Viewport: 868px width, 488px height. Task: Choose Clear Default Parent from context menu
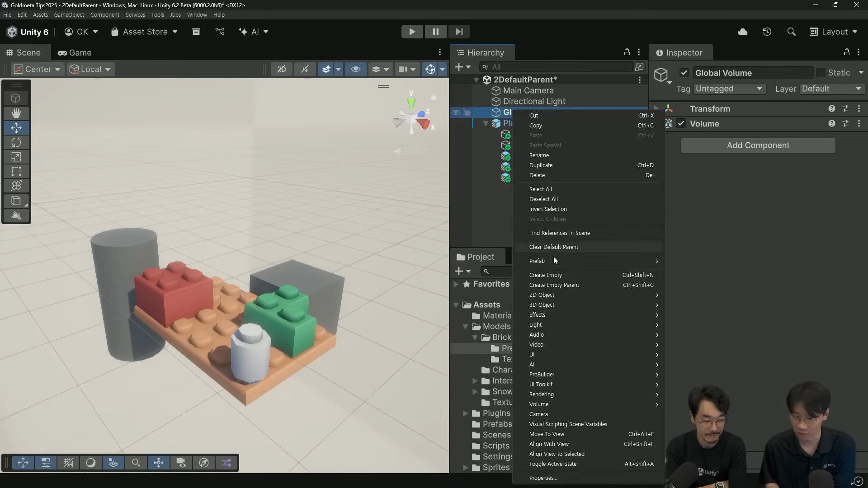click(554, 247)
